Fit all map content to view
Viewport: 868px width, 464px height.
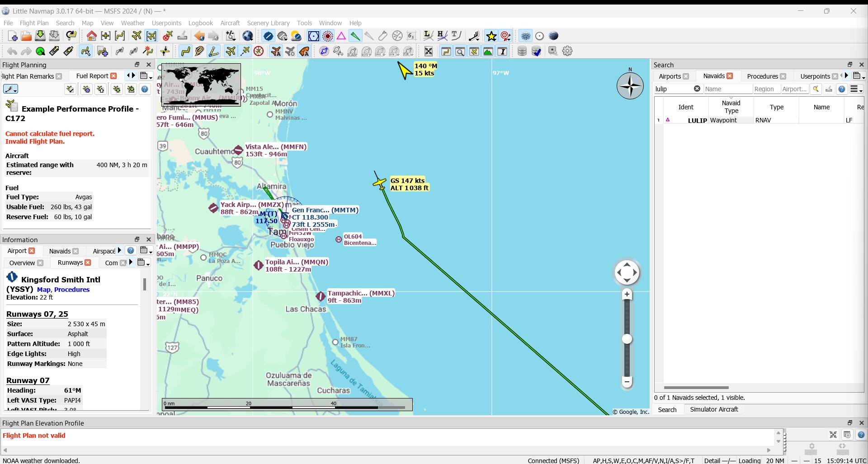(x=428, y=52)
